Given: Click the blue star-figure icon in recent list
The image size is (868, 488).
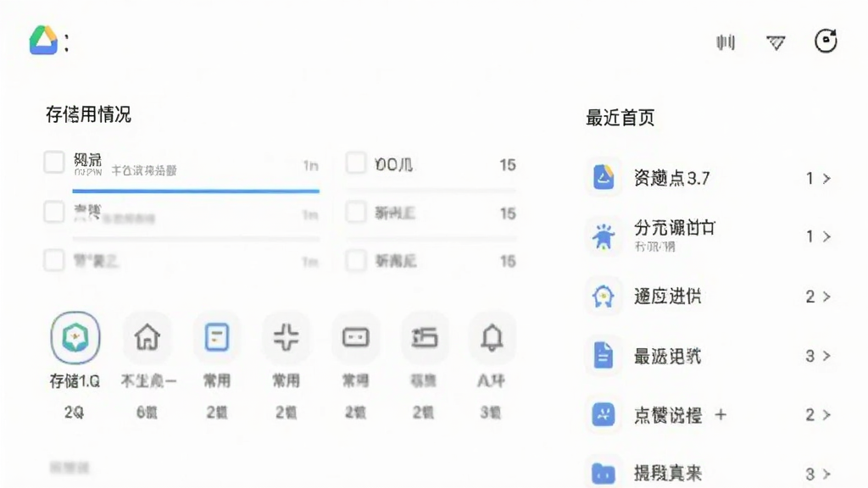Looking at the screenshot, I should [604, 237].
